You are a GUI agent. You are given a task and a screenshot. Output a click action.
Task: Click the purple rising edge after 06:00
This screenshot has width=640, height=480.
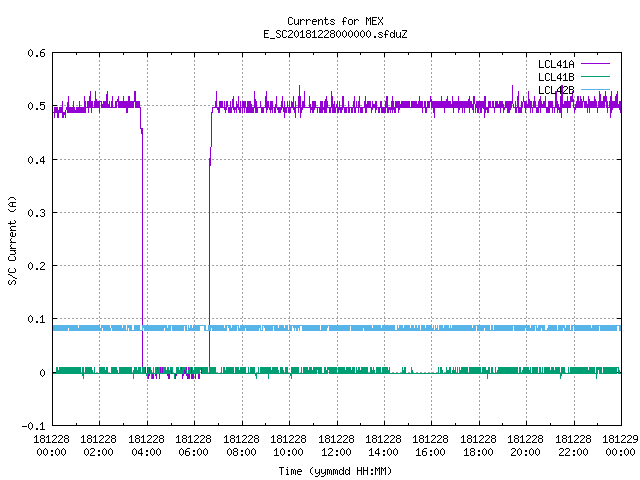click(x=209, y=245)
